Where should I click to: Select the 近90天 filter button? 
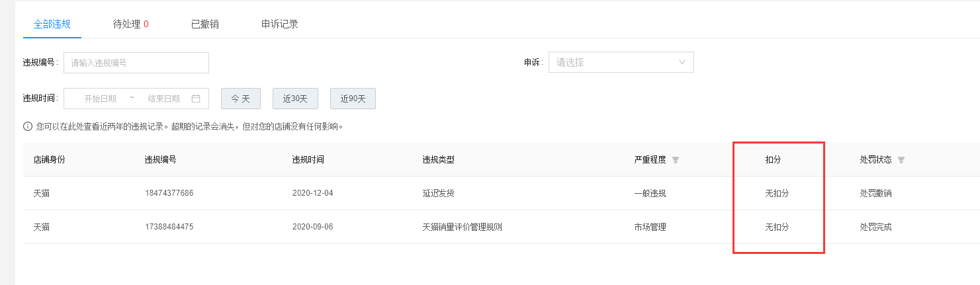pos(353,99)
